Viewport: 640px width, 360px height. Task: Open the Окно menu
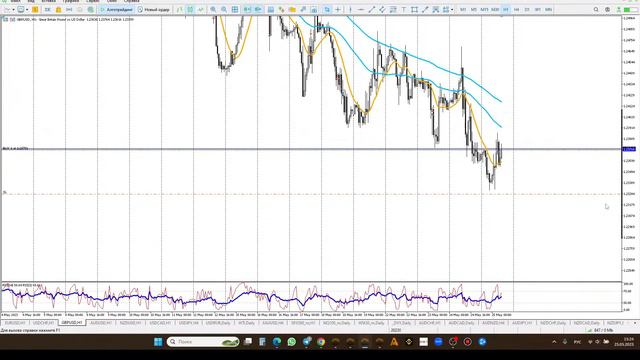(111, 1)
